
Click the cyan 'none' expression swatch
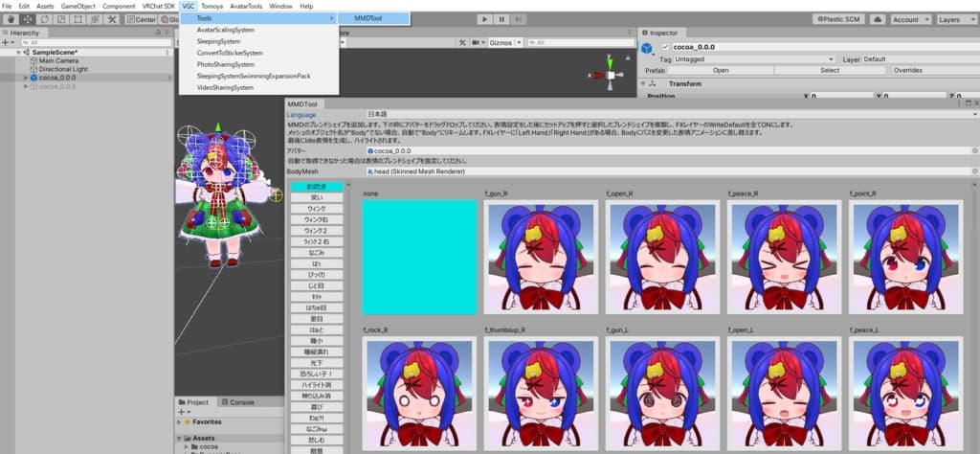[x=419, y=257]
